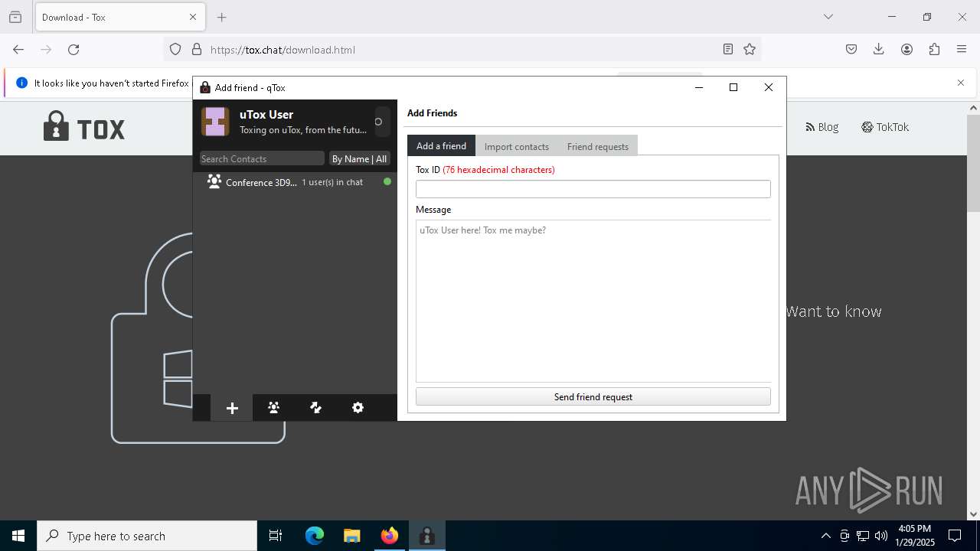980x551 pixels.
Task: Bookmark this page with the star icon
Action: click(750, 50)
